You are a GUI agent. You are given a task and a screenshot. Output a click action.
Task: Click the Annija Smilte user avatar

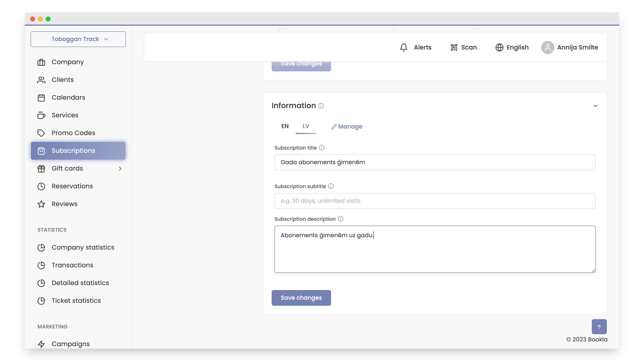point(547,47)
